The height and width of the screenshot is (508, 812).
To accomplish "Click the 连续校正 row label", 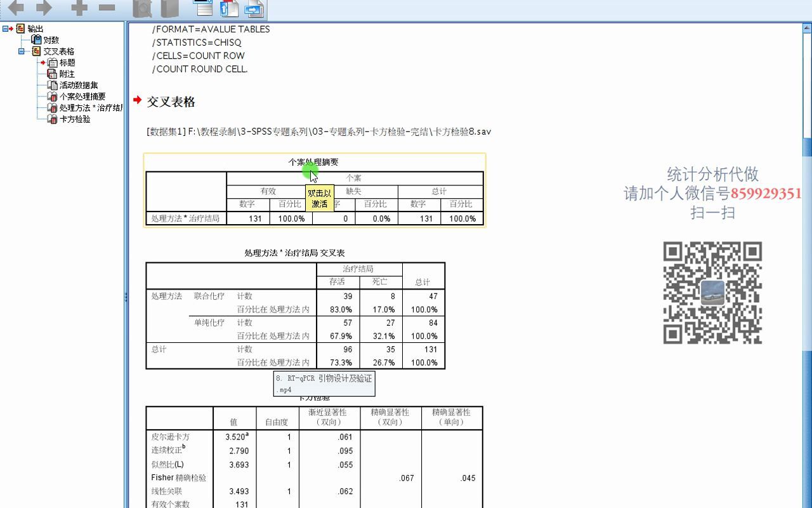I will click(168, 450).
